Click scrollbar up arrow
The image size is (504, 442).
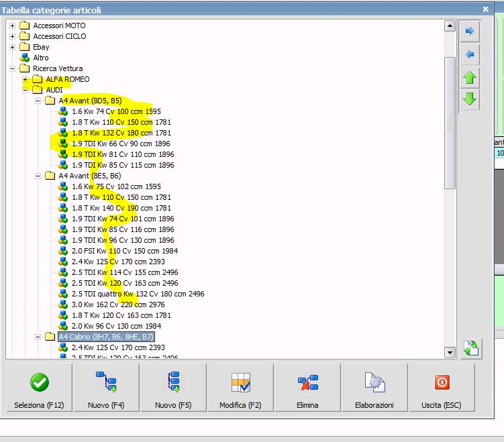click(450, 25)
